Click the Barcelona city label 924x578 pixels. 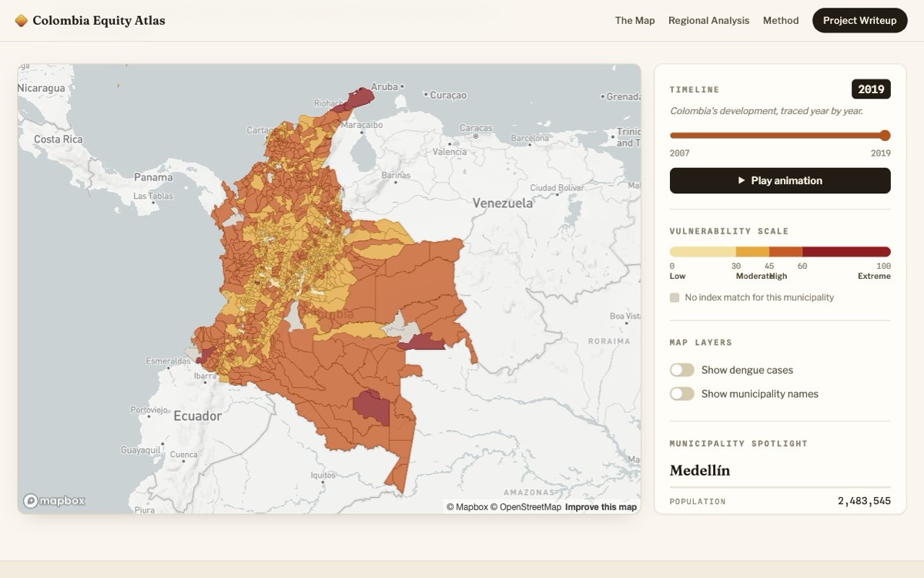coord(530,139)
